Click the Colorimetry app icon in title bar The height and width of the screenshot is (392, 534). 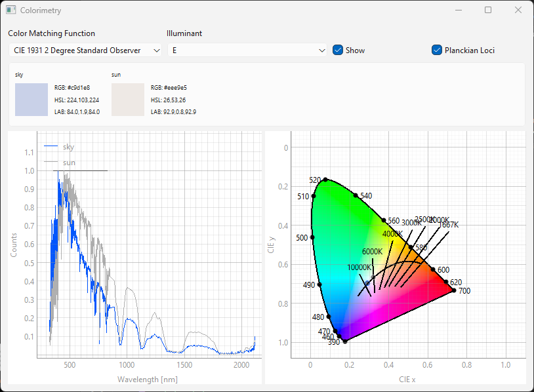(x=11, y=10)
